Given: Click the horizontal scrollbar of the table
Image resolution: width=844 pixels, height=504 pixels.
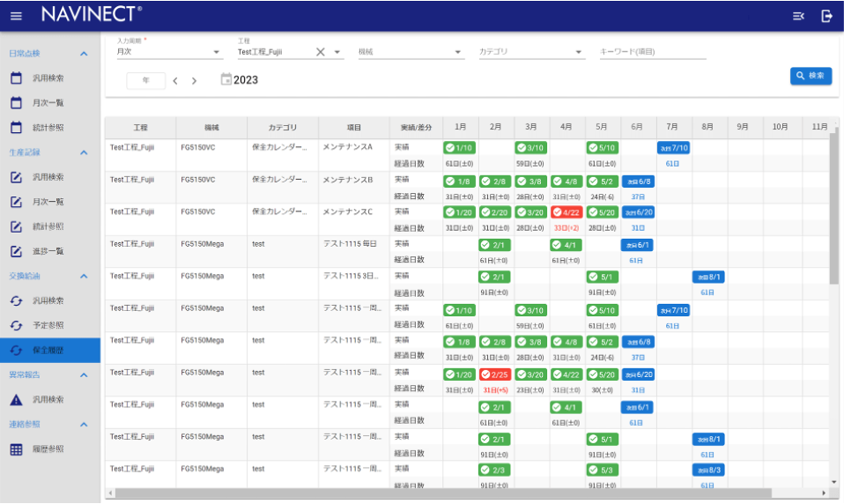Looking at the screenshot, I should tap(443, 493).
